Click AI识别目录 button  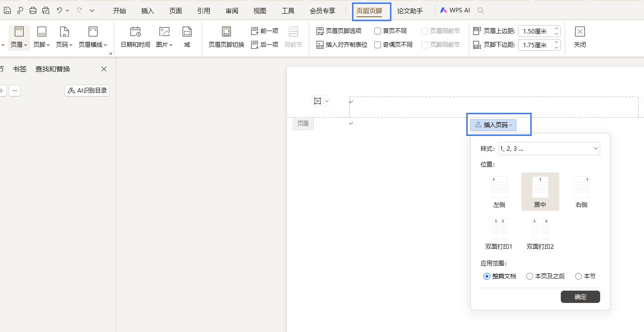pyautogui.click(x=87, y=91)
